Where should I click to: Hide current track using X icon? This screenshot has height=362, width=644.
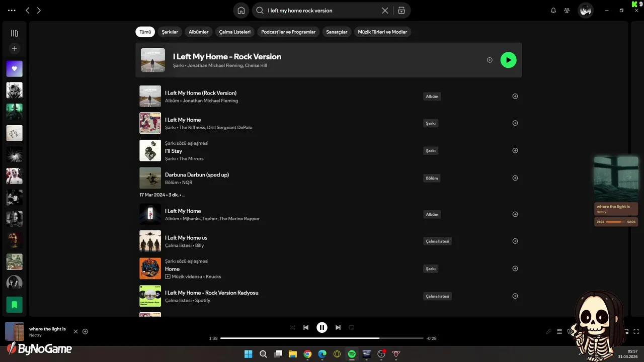76,331
